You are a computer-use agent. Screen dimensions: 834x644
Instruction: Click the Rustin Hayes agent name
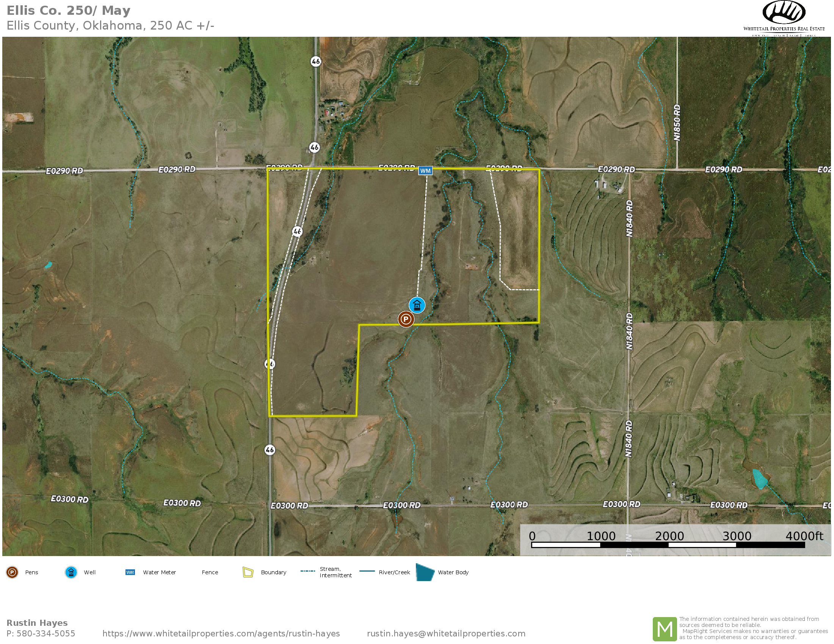pyautogui.click(x=37, y=623)
